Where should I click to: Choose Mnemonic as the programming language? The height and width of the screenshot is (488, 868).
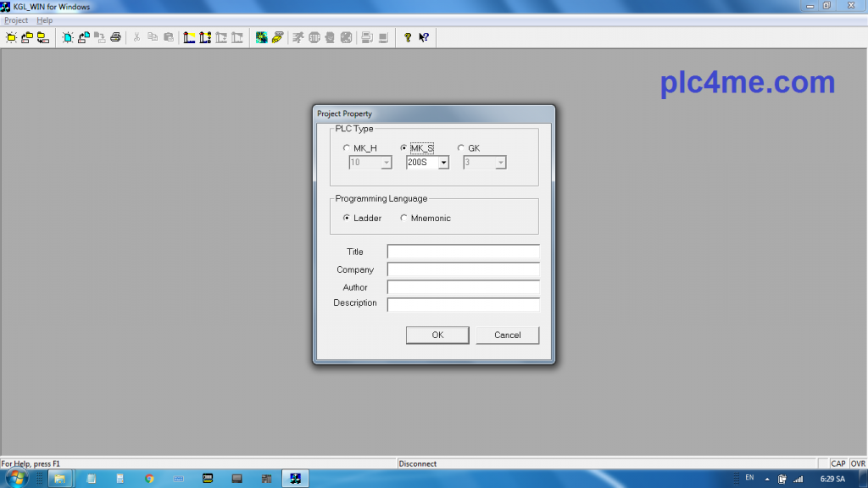coord(403,218)
